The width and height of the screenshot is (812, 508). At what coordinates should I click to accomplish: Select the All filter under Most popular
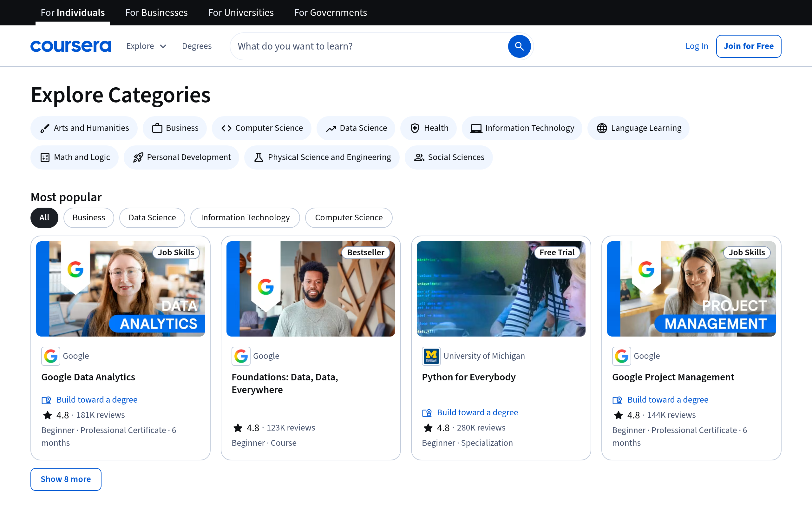click(x=44, y=218)
